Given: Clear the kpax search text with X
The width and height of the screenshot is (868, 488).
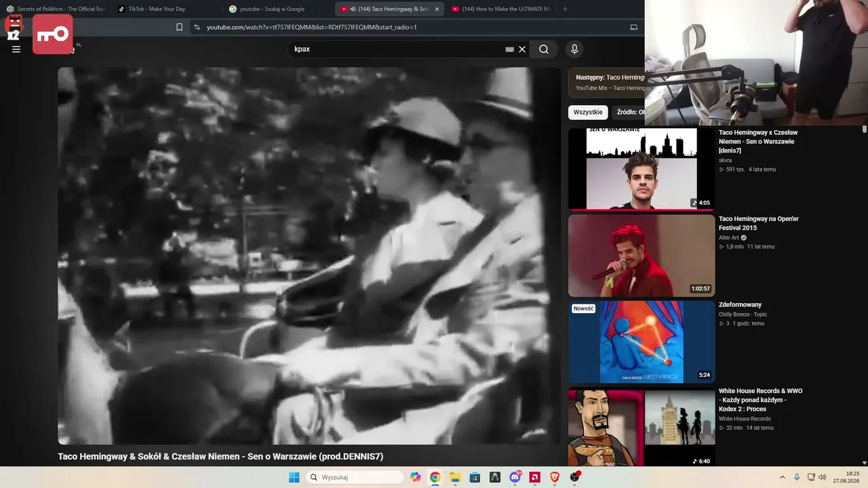Looking at the screenshot, I should point(522,49).
